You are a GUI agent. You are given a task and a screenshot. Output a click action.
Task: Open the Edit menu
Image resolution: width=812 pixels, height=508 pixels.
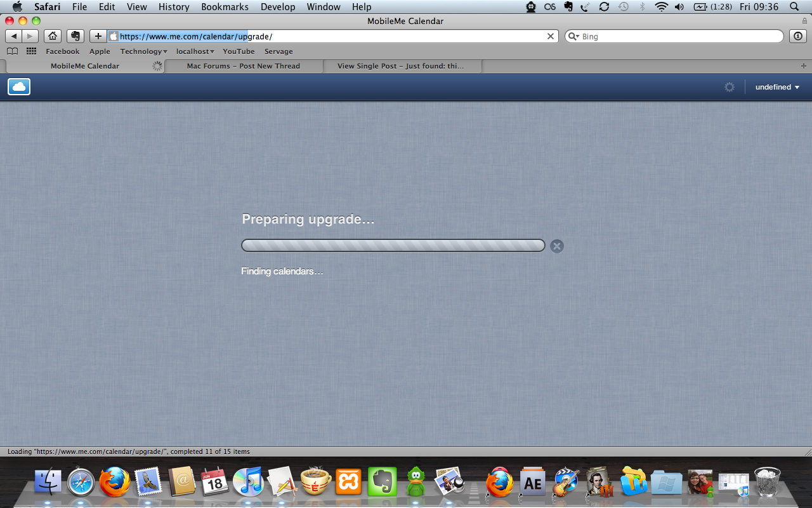click(107, 7)
